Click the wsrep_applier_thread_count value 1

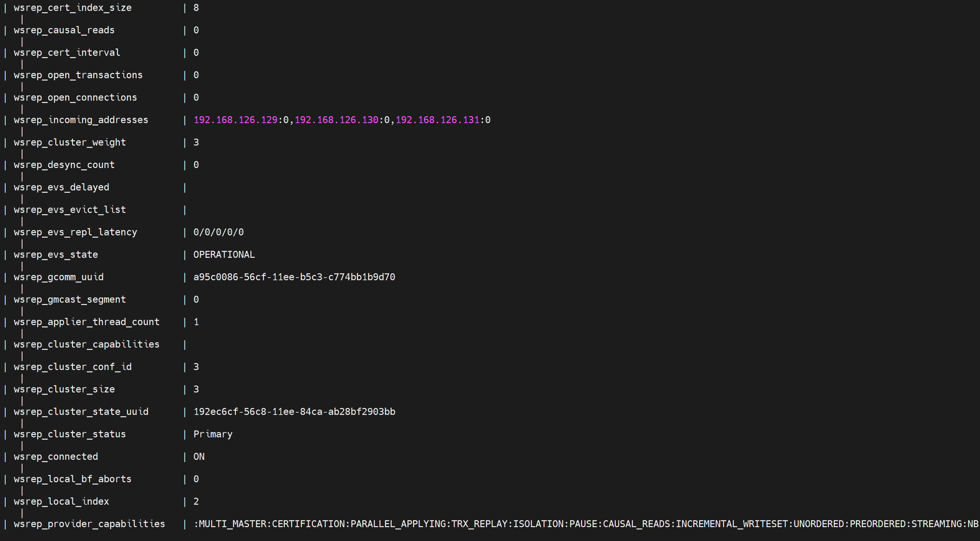196,322
